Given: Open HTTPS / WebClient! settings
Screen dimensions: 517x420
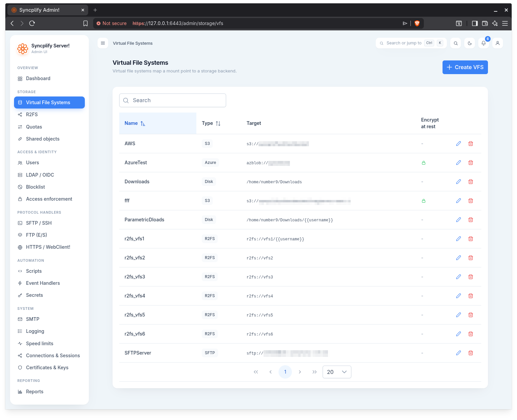Looking at the screenshot, I should (49, 247).
